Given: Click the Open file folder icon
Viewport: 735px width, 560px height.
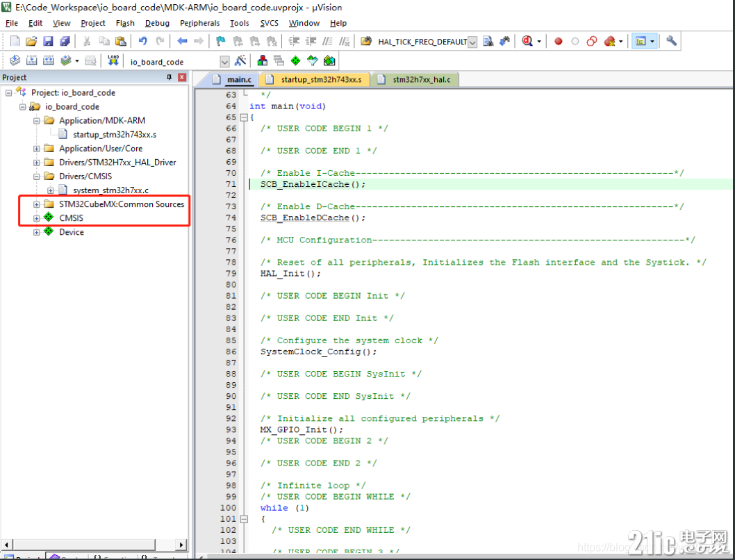Looking at the screenshot, I should (x=31, y=41).
